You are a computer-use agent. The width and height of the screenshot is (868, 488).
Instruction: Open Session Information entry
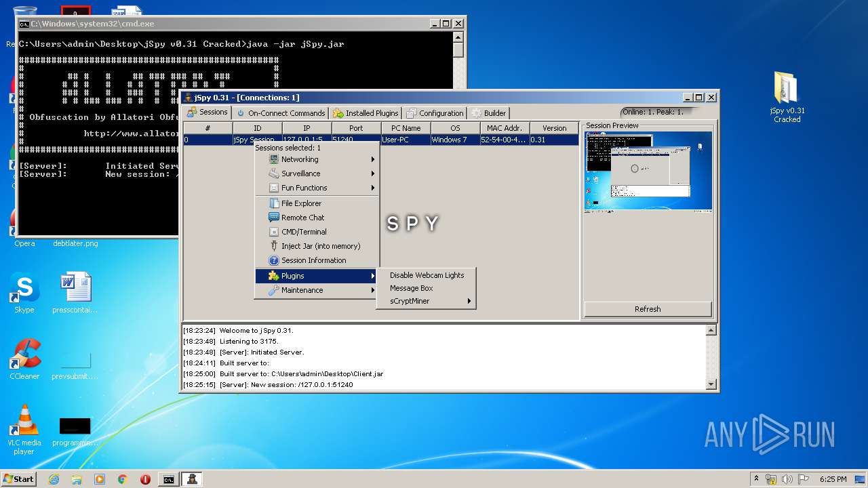317,260
